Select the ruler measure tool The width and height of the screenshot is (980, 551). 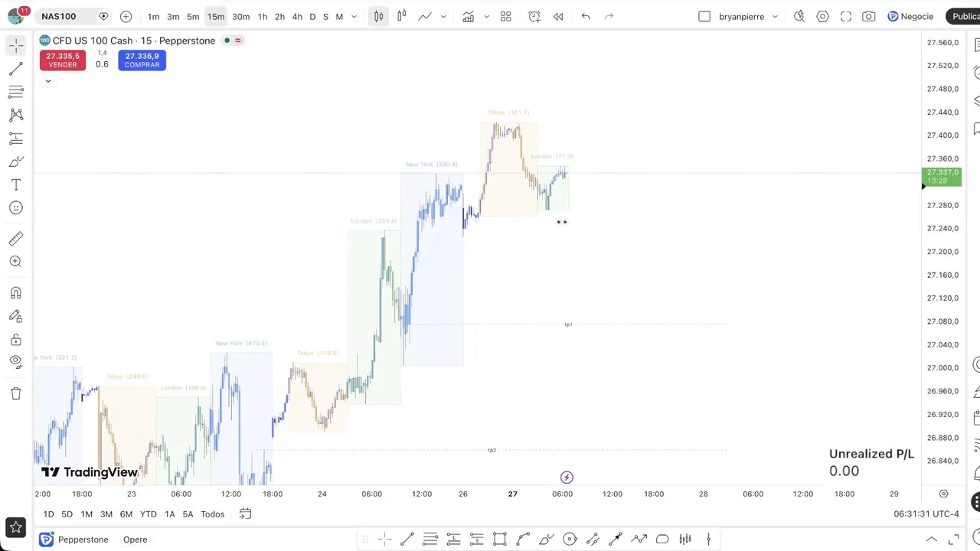(x=16, y=239)
